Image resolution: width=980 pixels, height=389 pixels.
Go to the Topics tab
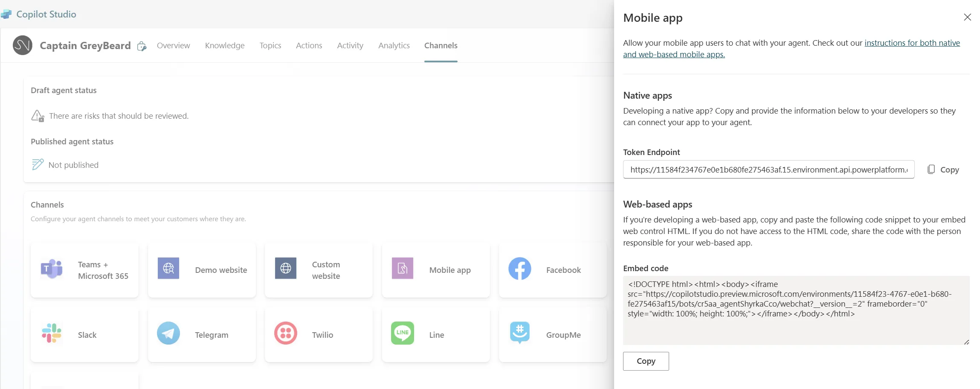point(270,45)
